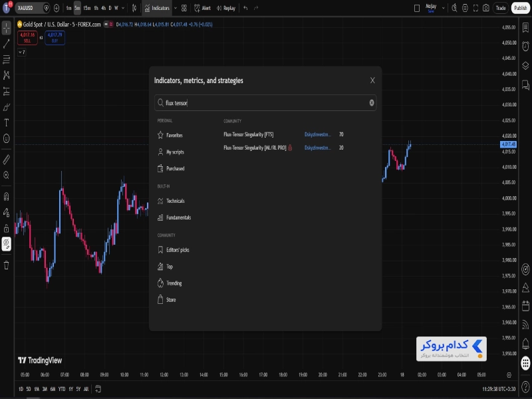Select the 1m timeframe
Image resolution: width=532 pixels, height=399 pixels.
coord(69,8)
